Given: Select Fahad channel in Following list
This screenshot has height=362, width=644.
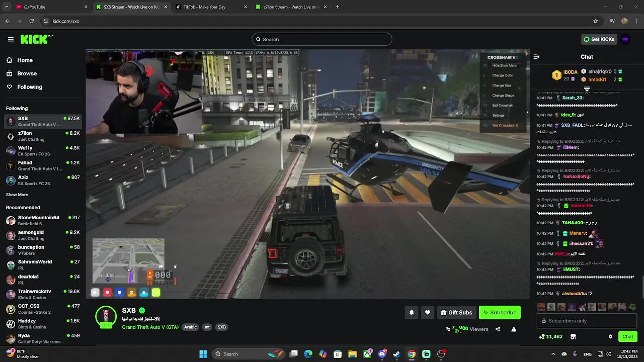Looking at the screenshot, I should pyautogui.click(x=43, y=165).
